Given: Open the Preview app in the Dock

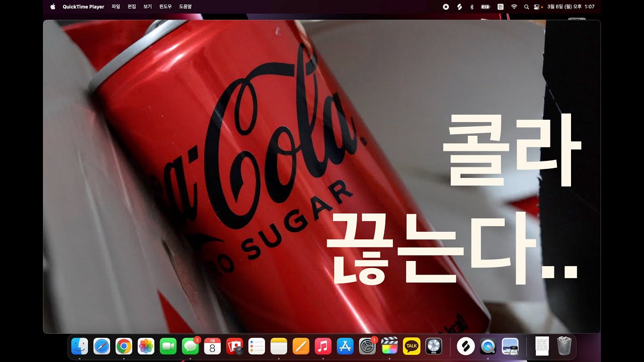Looking at the screenshot, I should click(x=510, y=346).
